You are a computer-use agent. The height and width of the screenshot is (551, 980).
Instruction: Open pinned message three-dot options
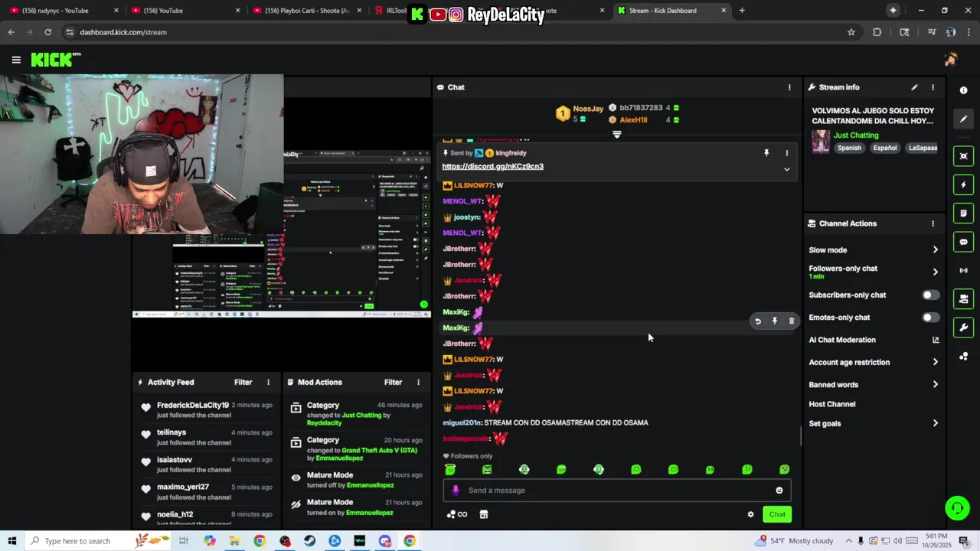pos(786,153)
